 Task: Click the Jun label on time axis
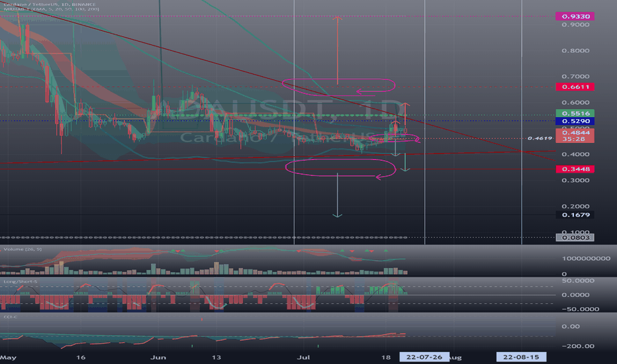(158, 357)
